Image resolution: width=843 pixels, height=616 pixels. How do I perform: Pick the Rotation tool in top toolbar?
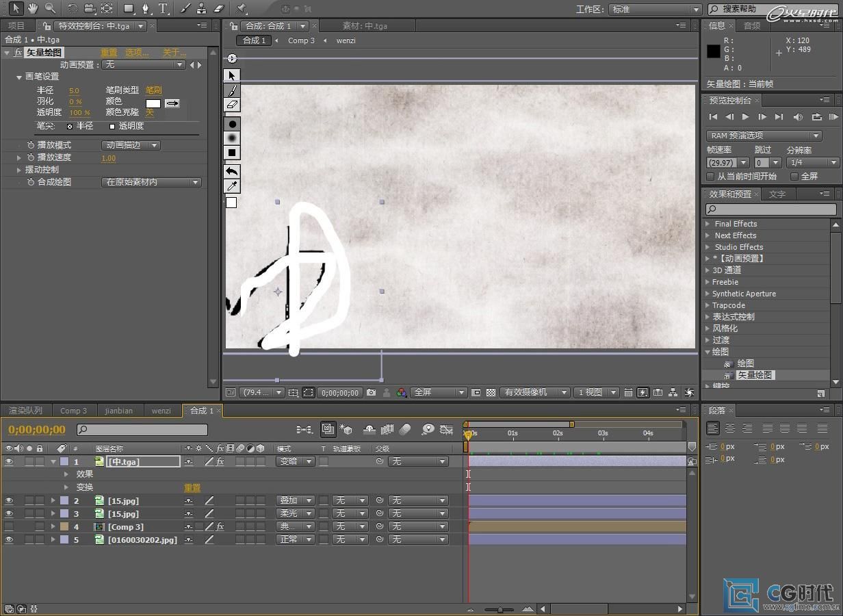tap(73, 8)
